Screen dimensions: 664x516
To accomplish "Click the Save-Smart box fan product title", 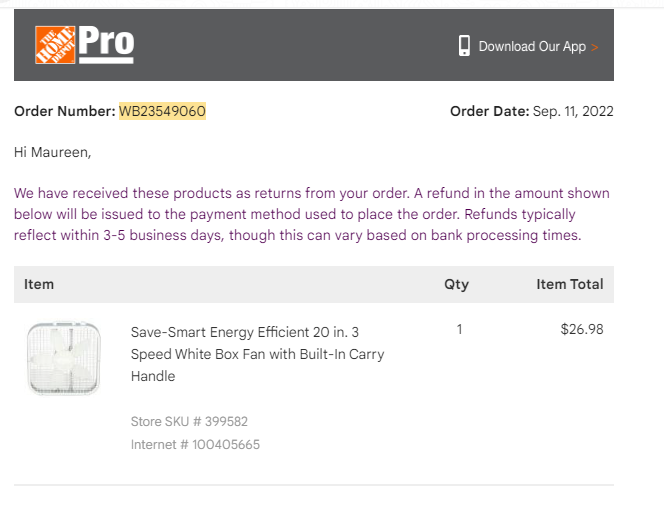I will coord(257,354).
